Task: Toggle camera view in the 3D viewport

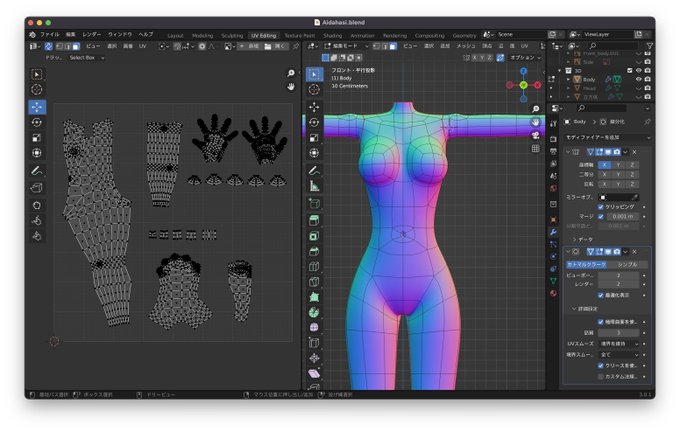Action: 536,136
